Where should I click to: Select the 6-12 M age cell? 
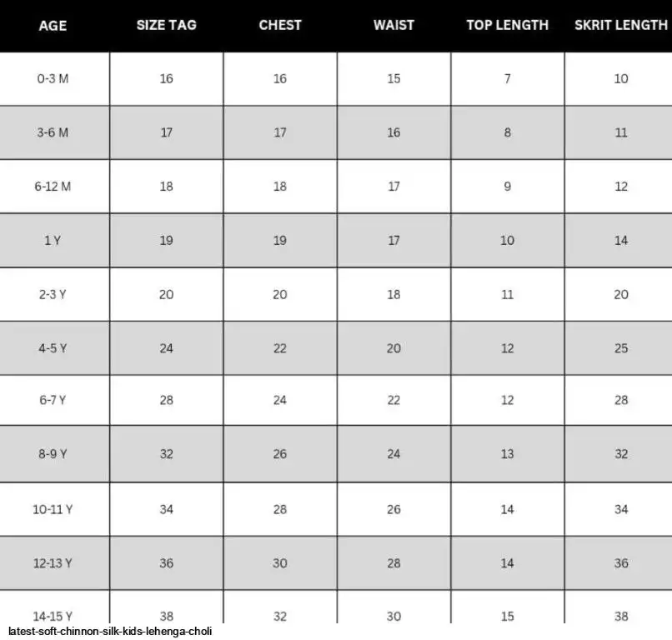53,187
